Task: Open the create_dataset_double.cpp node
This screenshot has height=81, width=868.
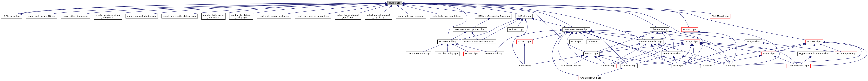Action: (141, 16)
